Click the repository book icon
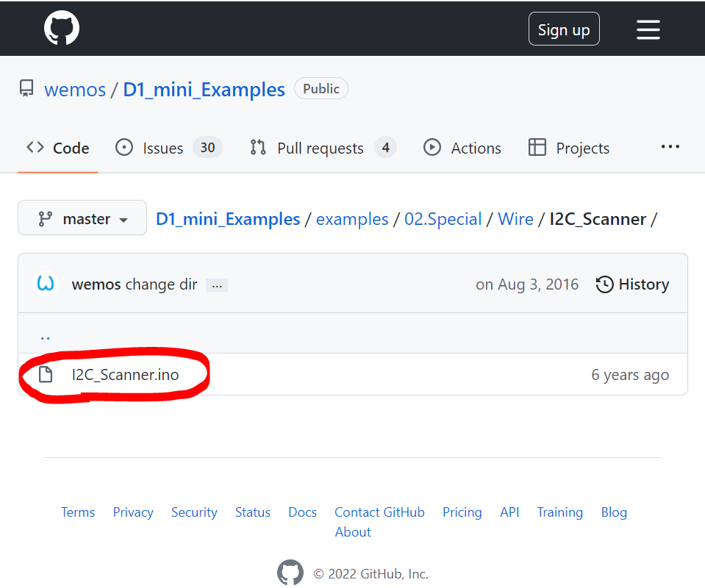This screenshot has width=705, height=588. 26,90
